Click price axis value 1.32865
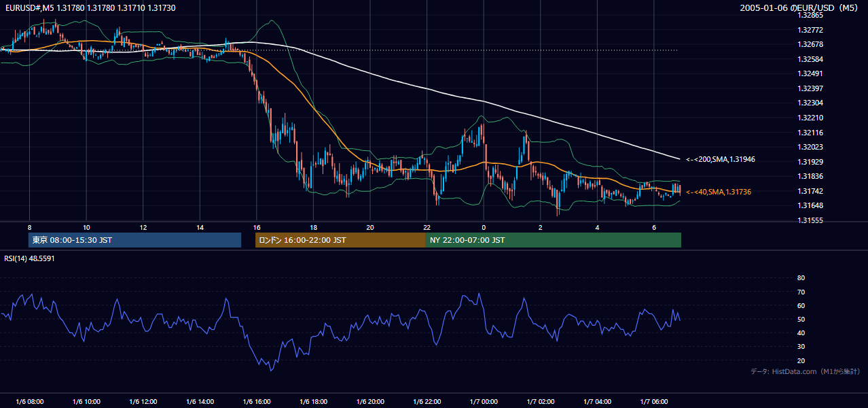Screen dimensions: 868x408 click(810, 15)
